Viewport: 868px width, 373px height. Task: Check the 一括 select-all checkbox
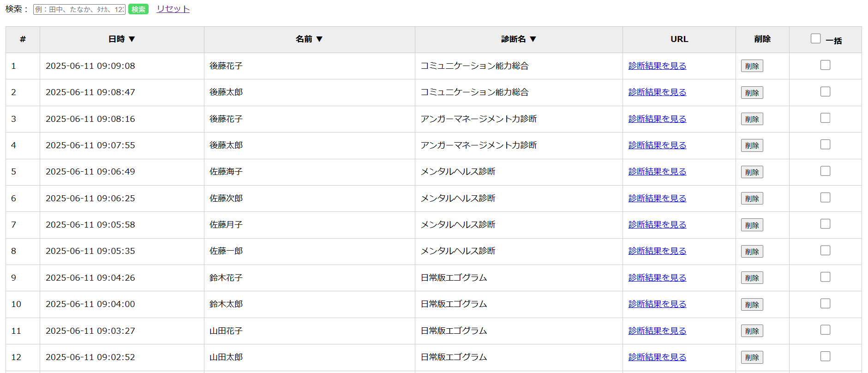(815, 39)
